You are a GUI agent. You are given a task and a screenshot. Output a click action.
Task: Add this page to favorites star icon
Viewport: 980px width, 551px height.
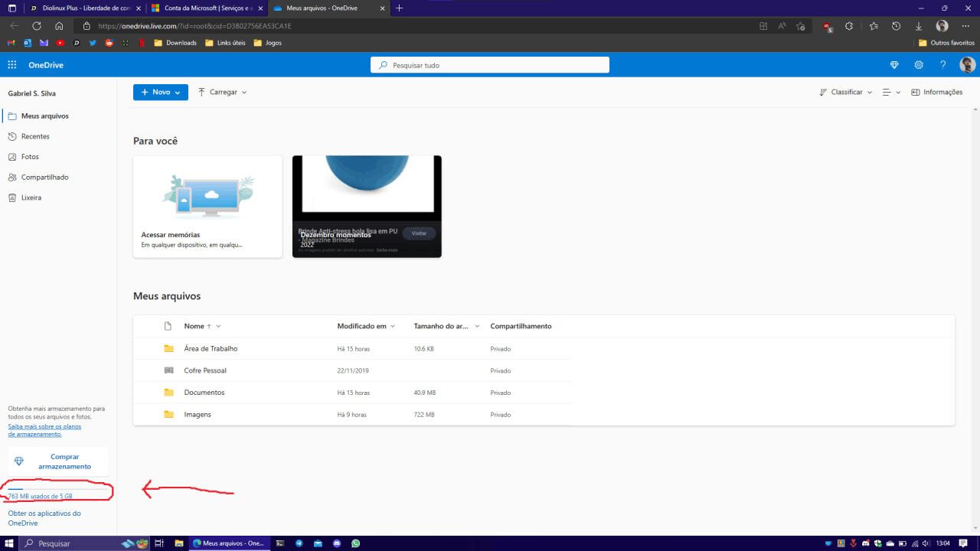click(801, 25)
